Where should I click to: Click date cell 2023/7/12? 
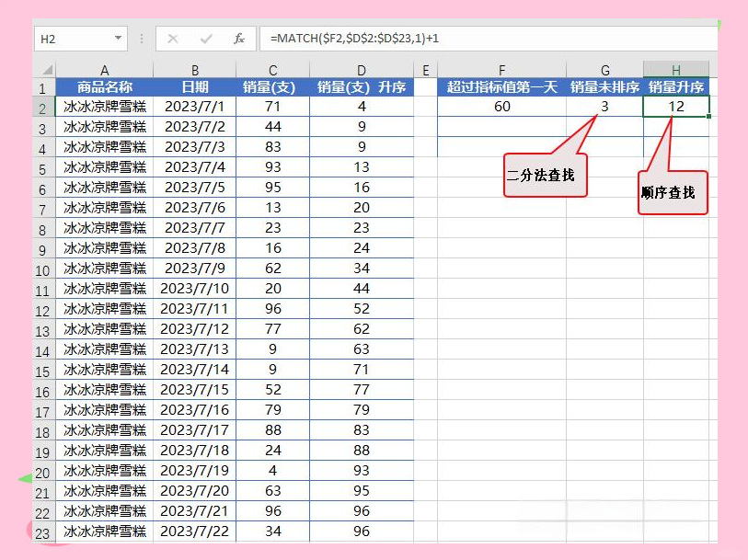(x=195, y=329)
